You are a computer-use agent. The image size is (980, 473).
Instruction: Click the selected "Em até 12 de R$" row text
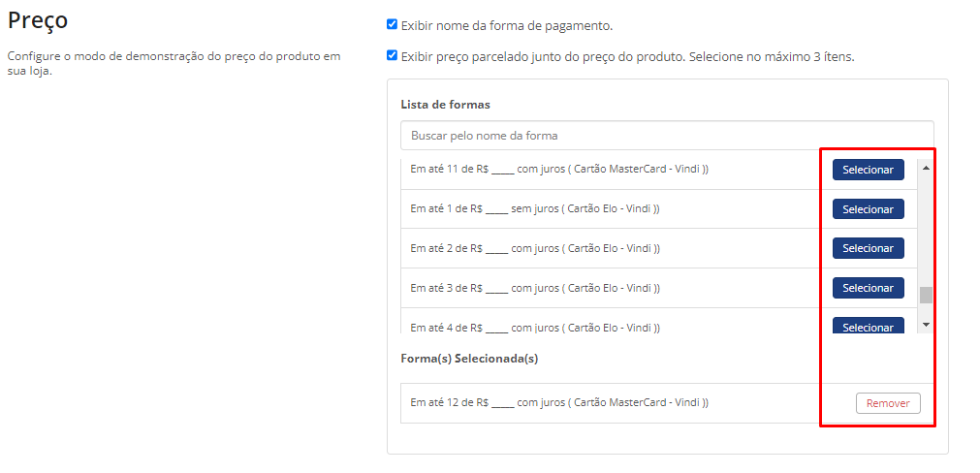[558, 402]
